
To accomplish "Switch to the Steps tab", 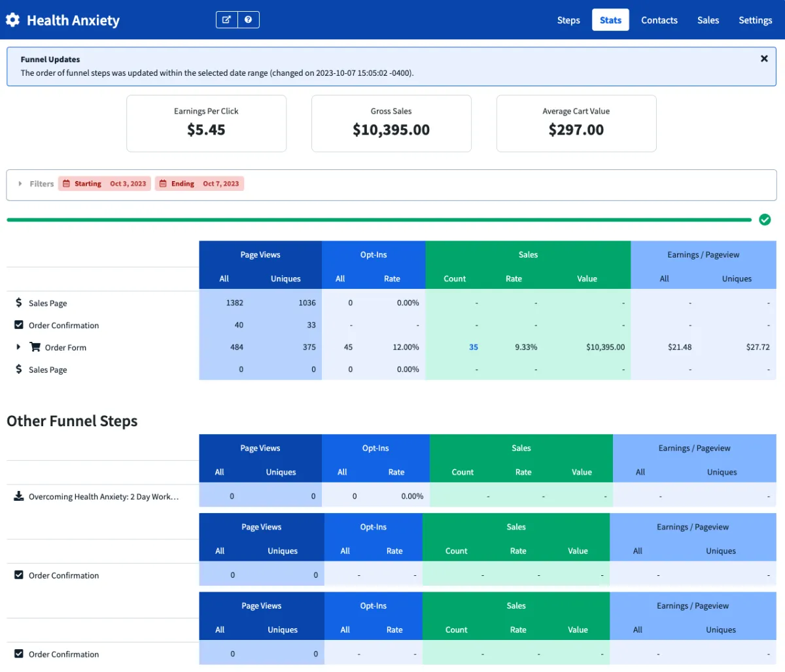I will 568,20.
